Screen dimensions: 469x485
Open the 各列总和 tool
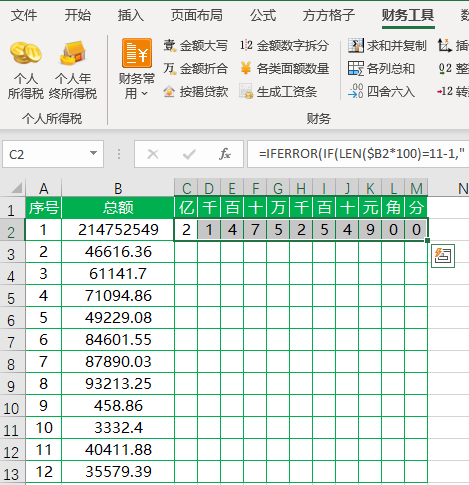381,68
